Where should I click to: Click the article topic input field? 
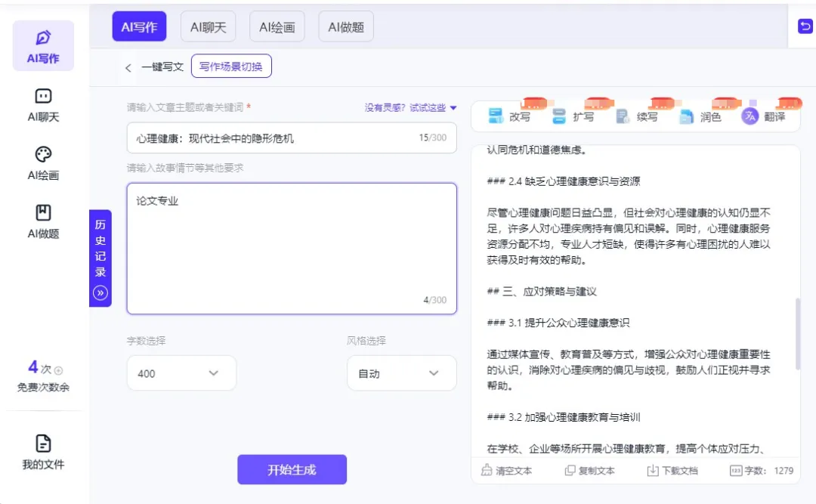pyautogui.click(x=292, y=138)
